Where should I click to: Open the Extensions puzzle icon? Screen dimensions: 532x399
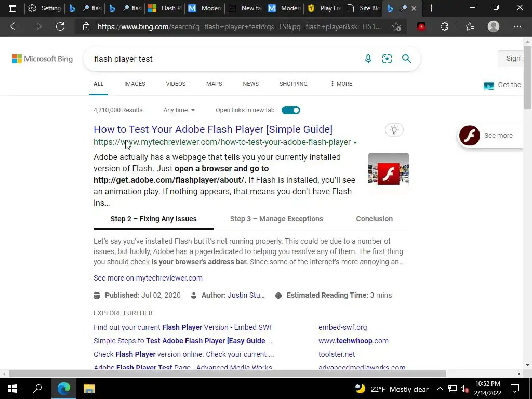(444, 26)
